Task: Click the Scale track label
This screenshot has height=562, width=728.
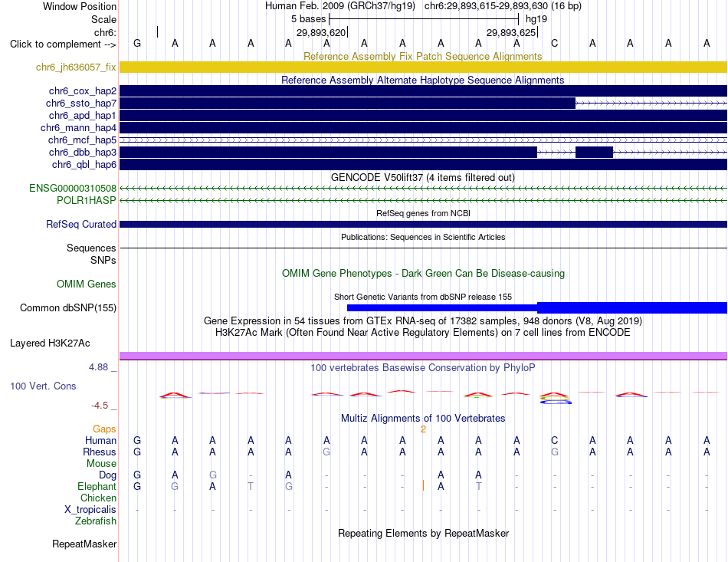Action: coord(104,19)
